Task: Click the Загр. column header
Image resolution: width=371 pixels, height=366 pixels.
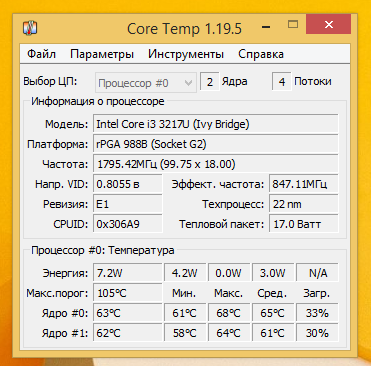Action: [x=316, y=294]
